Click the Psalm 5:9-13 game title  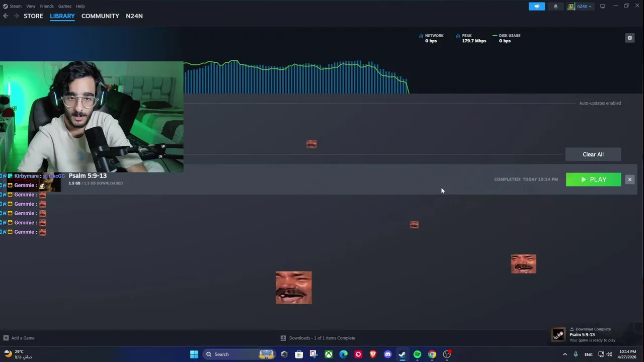88,175
